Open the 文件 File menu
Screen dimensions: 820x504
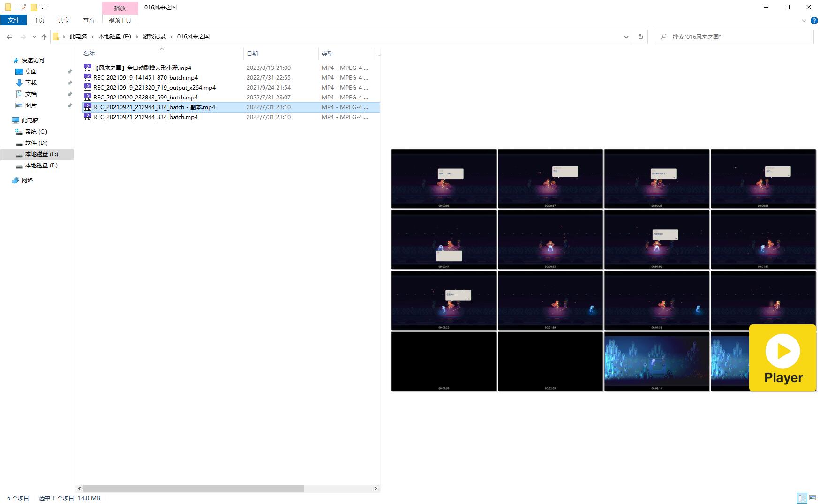pyautogui.click(x=14, y=20)
